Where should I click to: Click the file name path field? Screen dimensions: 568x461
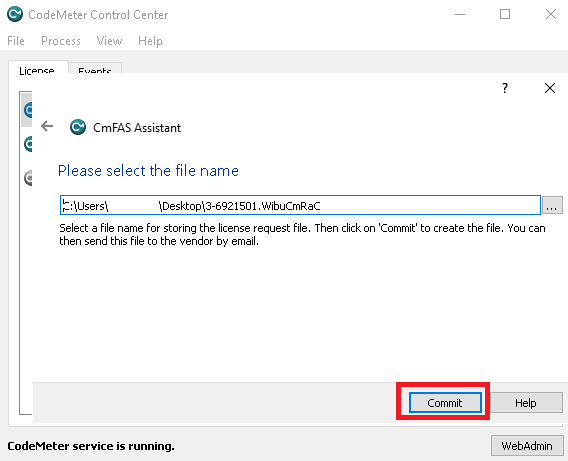[x=300, y=205]
